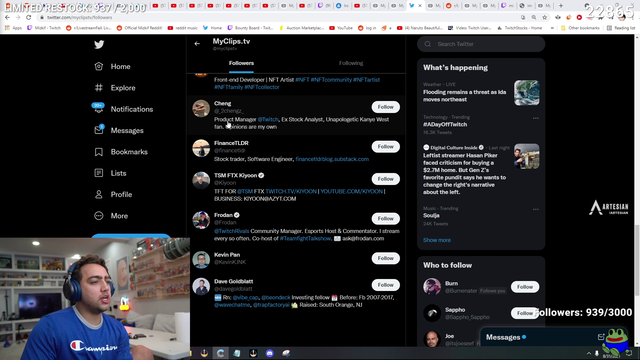This screenshot has height=360, width=640.
Task: Open the More options icon
Action: click(x=99, y=216)
